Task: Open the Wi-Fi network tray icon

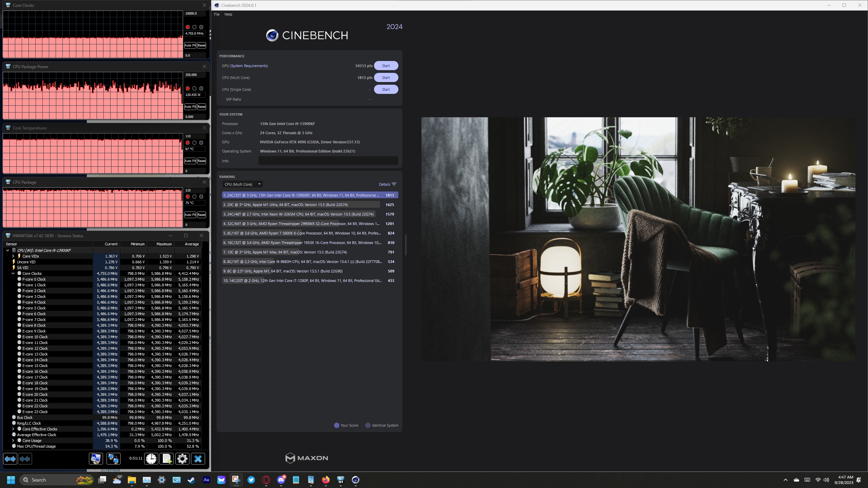Action: click(818, 480)
